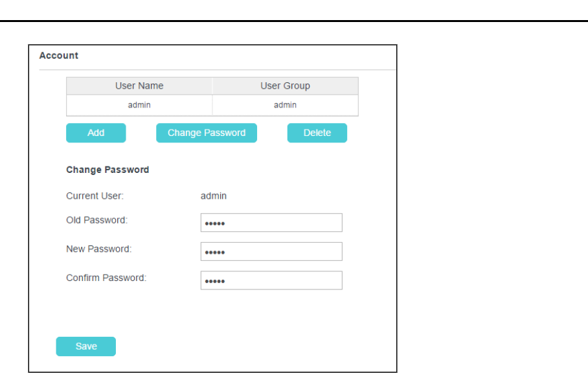
Task: Click the Delete user button
Action: [x=317, y=133]
